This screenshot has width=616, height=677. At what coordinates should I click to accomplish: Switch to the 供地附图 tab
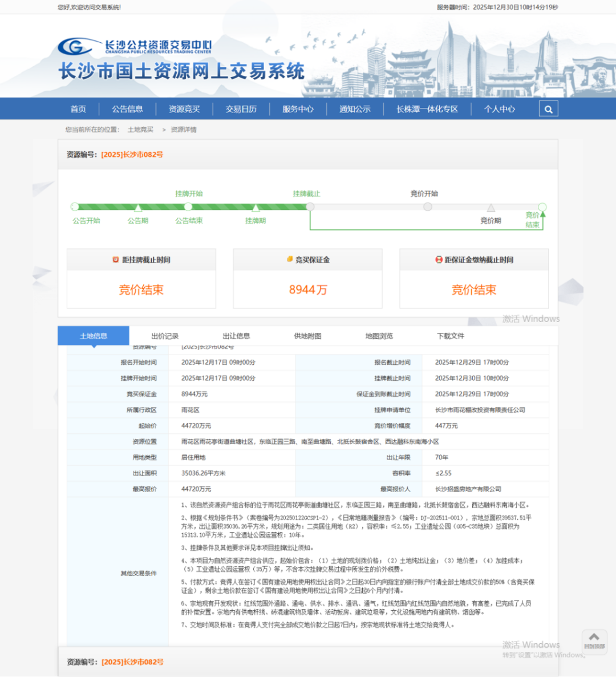click(x=307, y=336)
